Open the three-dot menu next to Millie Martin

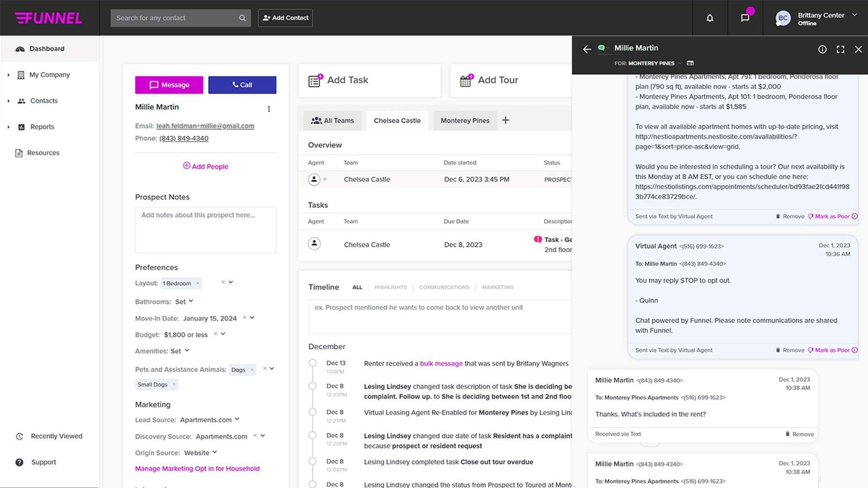coord(269,108)
